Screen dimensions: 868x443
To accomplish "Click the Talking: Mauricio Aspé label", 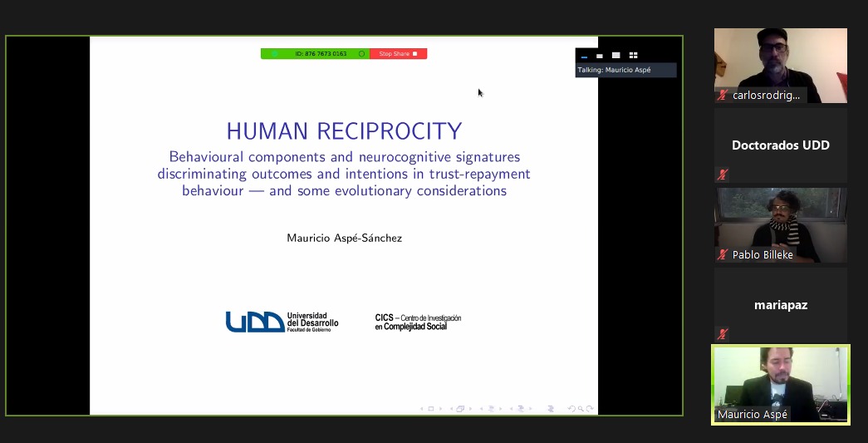I will tap(615, 70).
